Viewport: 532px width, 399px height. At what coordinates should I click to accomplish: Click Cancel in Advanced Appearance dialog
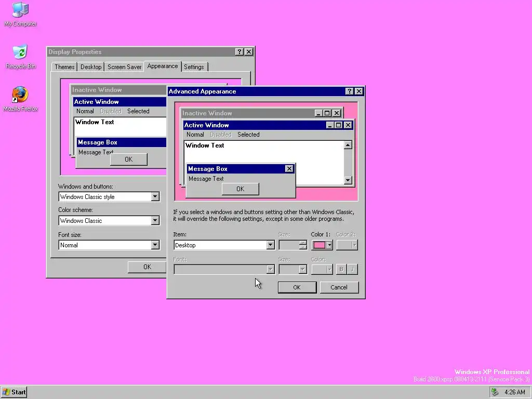coord(339,287)
